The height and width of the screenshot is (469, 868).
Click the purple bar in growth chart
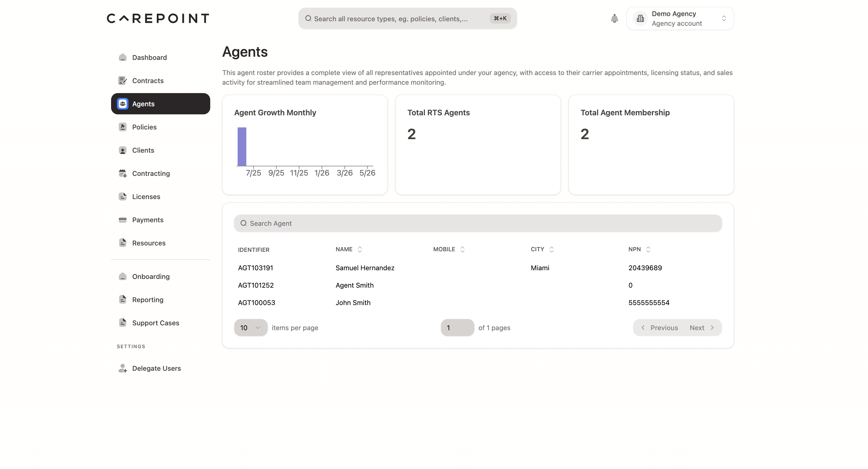(x=241, y=147)
